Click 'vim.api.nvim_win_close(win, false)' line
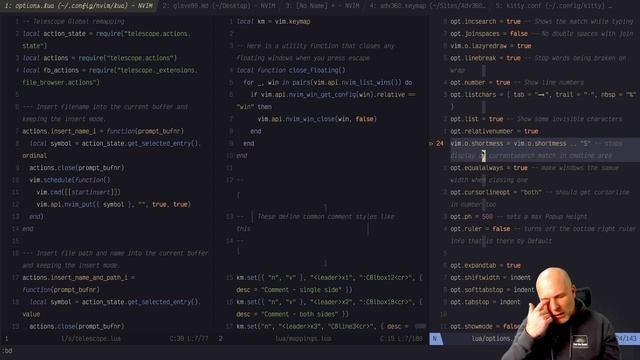Viewport: 640px width, 360px height. [317, 119]
